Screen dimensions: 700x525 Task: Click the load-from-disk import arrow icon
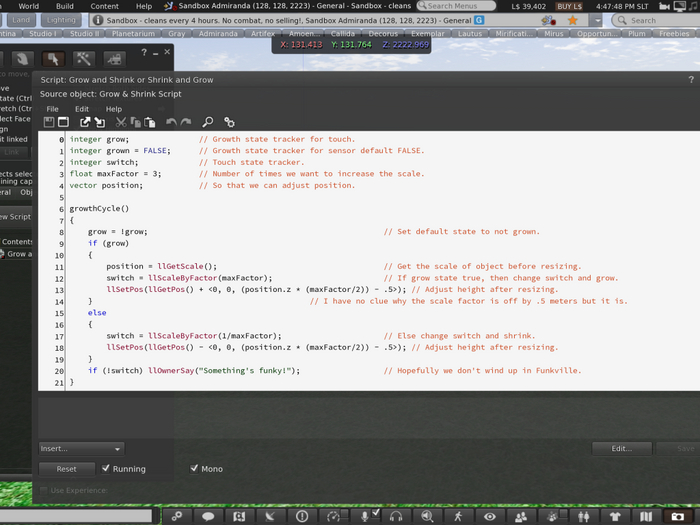tap(100, 122)
